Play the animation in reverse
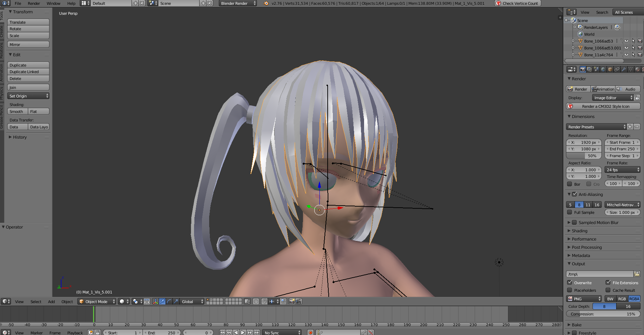 [236, 332]
